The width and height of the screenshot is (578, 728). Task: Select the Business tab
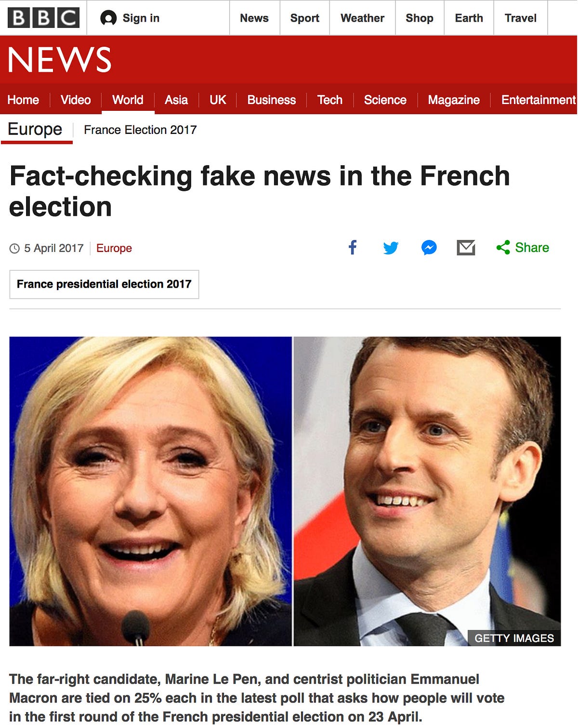[x=272, y=100]
